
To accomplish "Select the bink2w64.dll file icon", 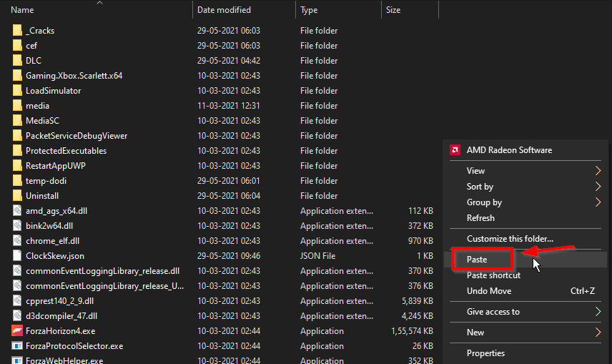I will point(17,226).
